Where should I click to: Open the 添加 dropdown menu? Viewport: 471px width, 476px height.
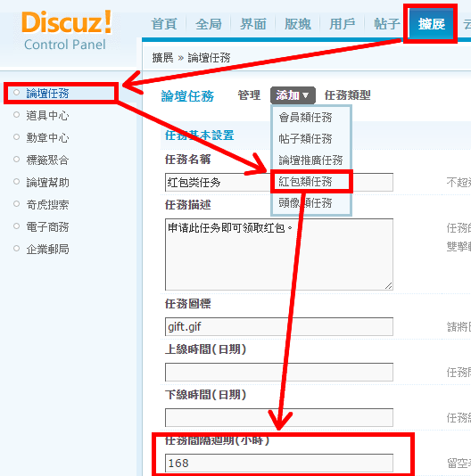pyautogui.click(x=293, y=95)
